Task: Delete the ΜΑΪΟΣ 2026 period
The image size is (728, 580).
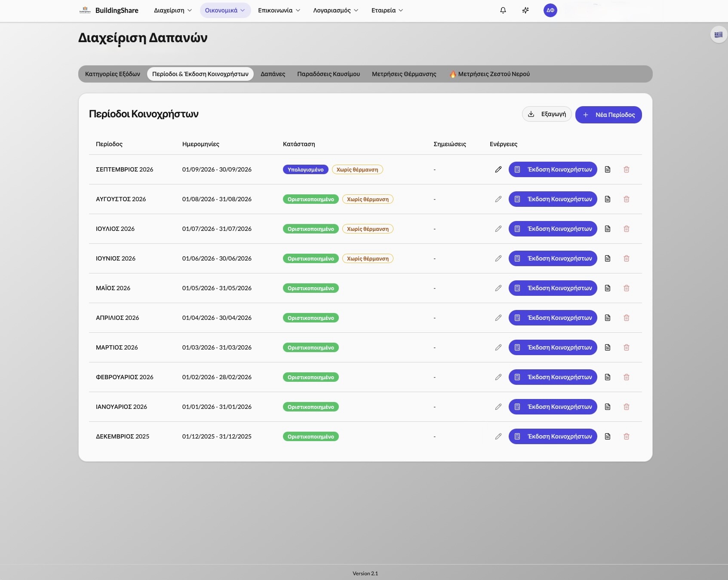Action: pyautogui.click(x=627, y=288)
